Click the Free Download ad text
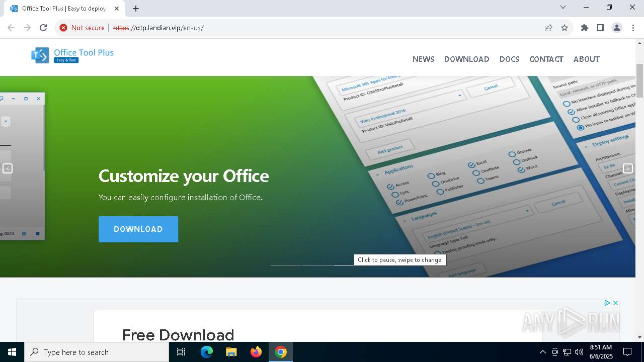 [x=178, y=335]
